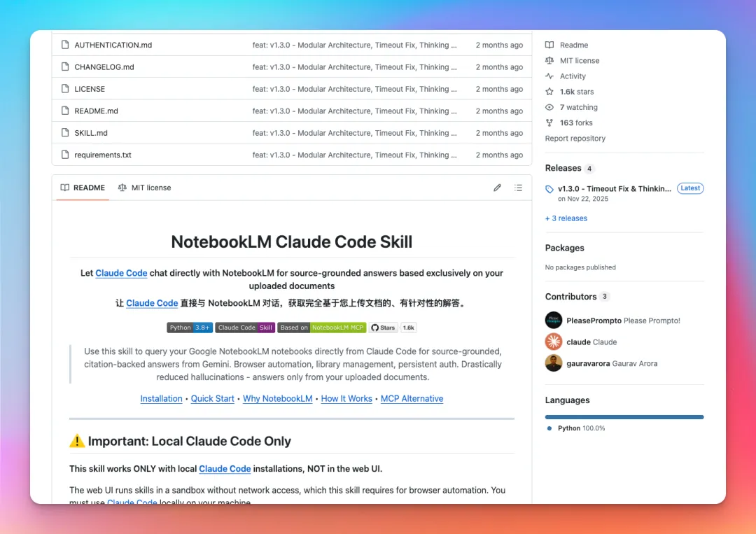Click the Python language bar
This screenshot has width=756, height=534.
click(x=624, y=417)
